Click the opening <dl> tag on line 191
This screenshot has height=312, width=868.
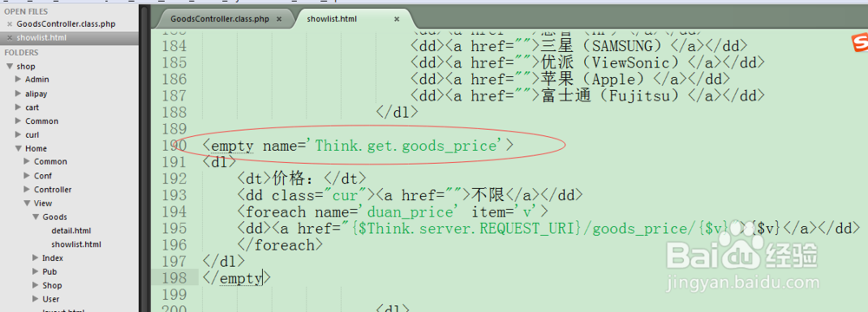pos(220,162)
